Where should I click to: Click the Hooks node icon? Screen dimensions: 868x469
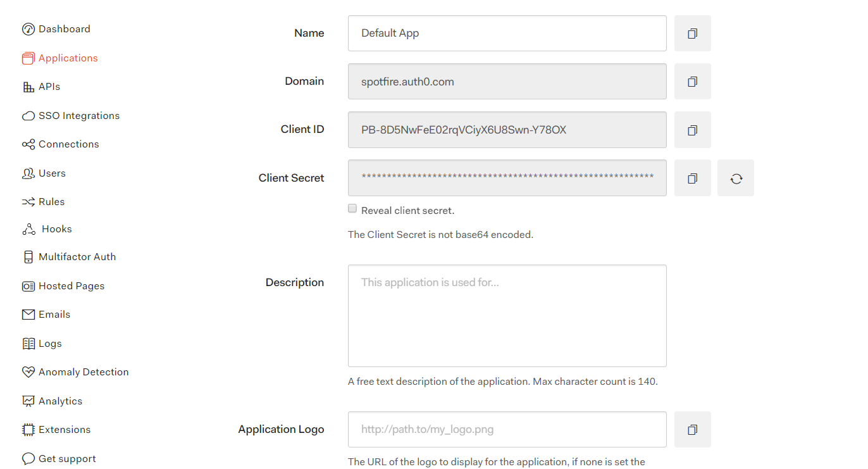[x=28, y=229]
